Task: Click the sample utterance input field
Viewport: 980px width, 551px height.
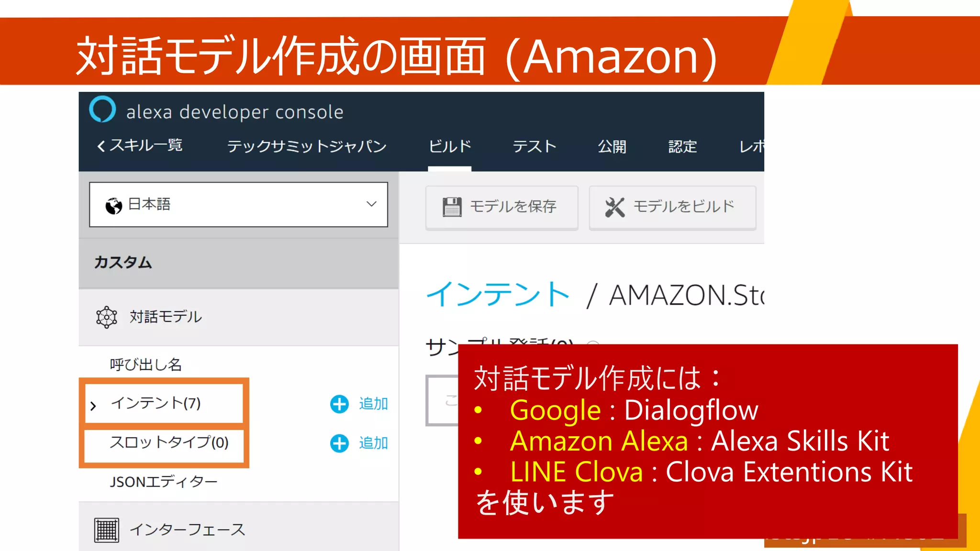Action: pos(442,400)
